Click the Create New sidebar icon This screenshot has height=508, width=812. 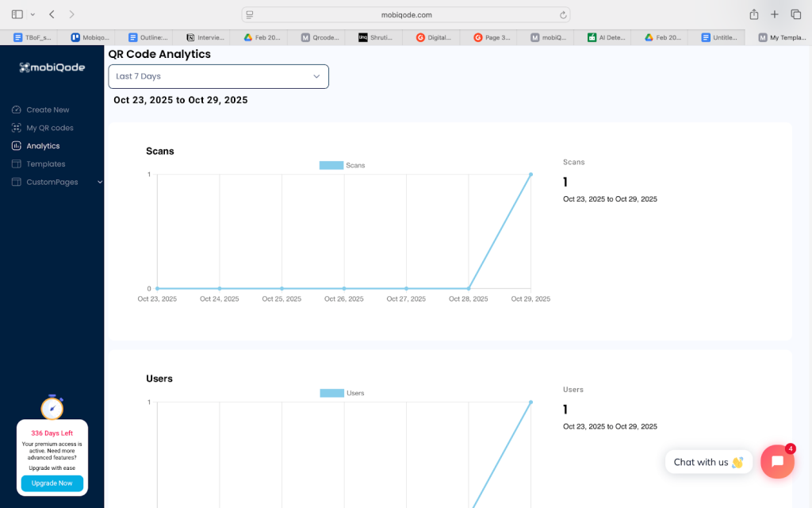pos(17,110)
